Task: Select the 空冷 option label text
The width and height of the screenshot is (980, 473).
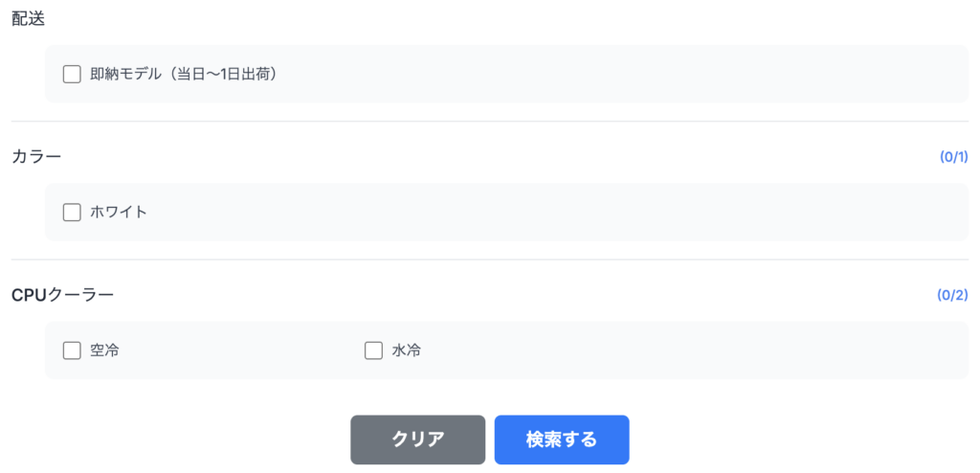Action: (104, 350)
